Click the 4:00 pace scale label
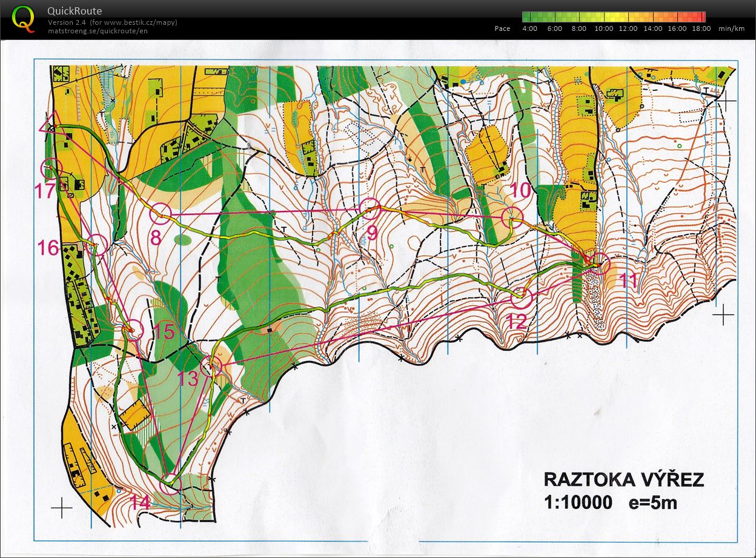 530,28
